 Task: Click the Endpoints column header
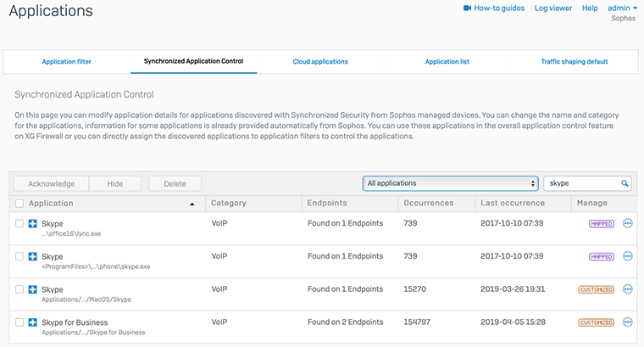pos(327,203)
